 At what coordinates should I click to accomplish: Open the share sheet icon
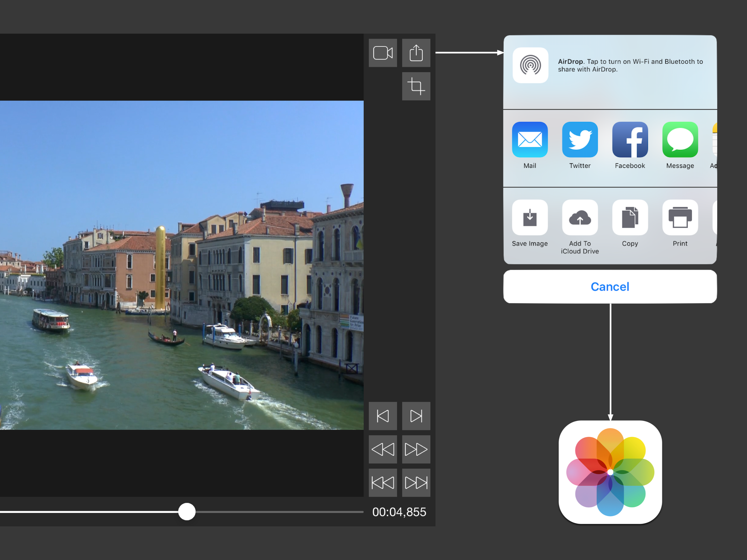(416, 53)
